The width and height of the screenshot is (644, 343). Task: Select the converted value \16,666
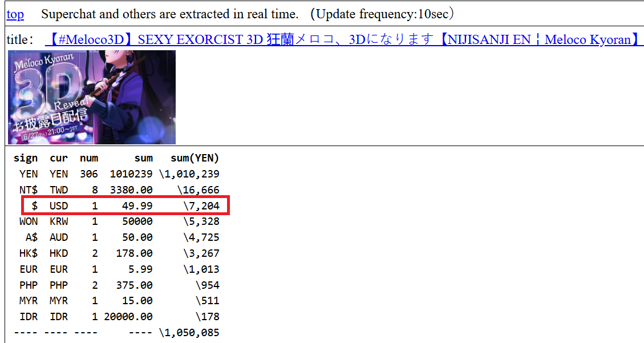(198, 190)
